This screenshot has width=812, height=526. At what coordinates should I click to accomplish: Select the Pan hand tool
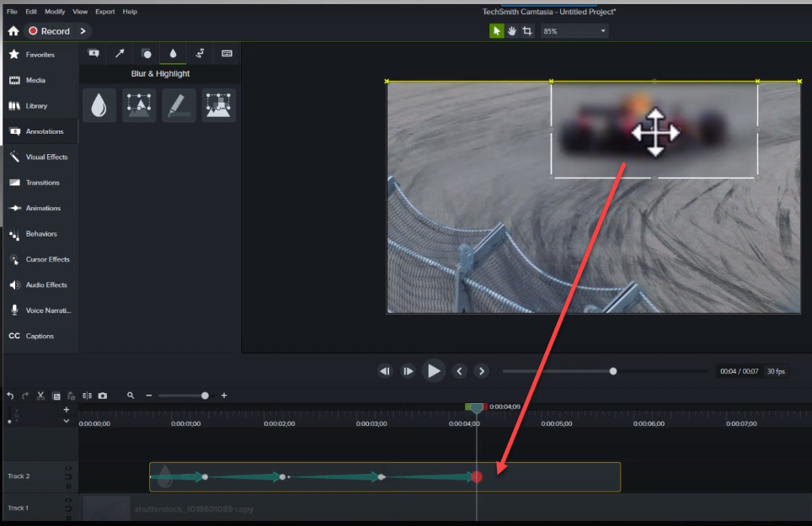coord(512,31)
